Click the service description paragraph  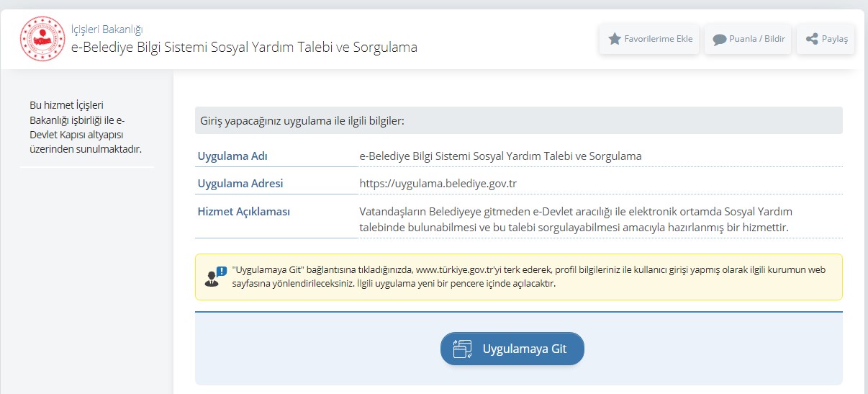coord(576,219)
